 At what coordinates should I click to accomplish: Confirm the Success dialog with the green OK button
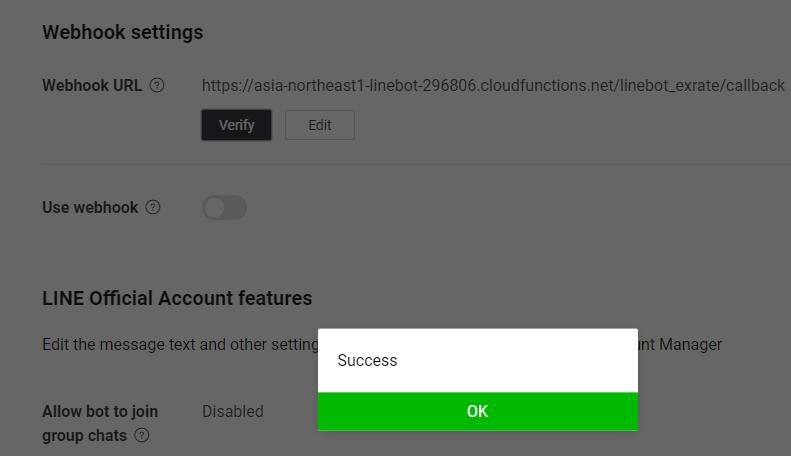pyautogui.click(x=478, y=411)
